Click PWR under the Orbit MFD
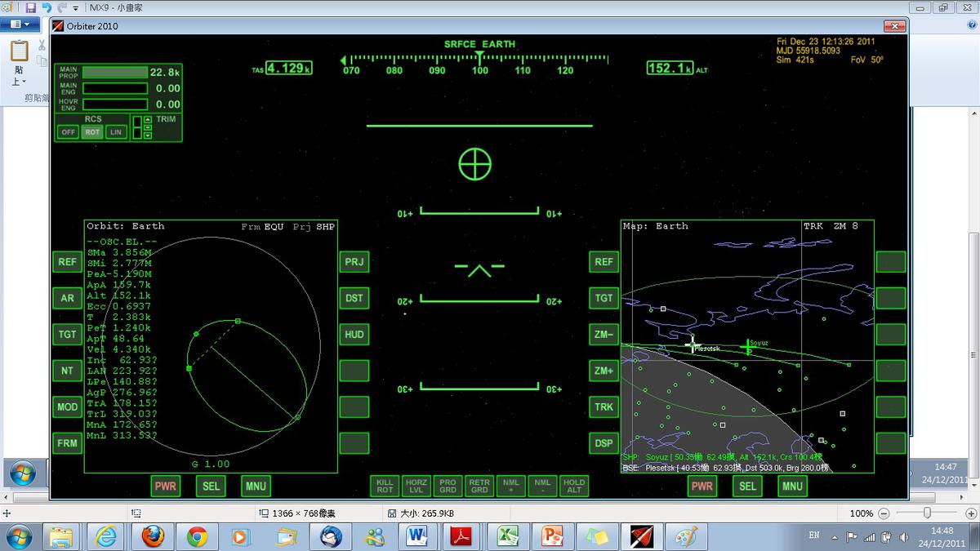This screenshot has width=980, height=551. point(166,486)
